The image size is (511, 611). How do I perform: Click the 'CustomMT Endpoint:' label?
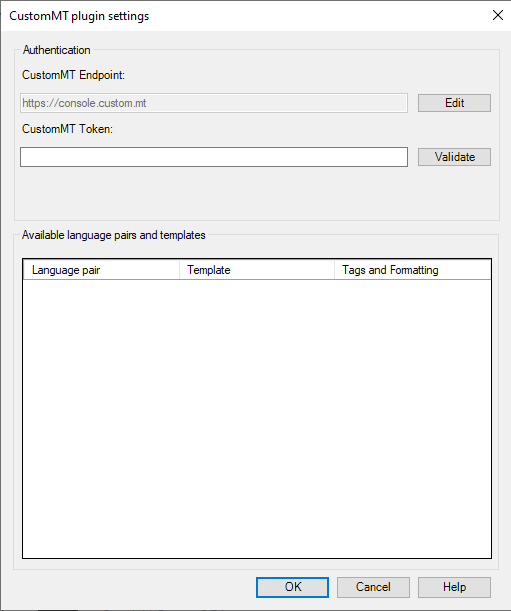point(73,75)
